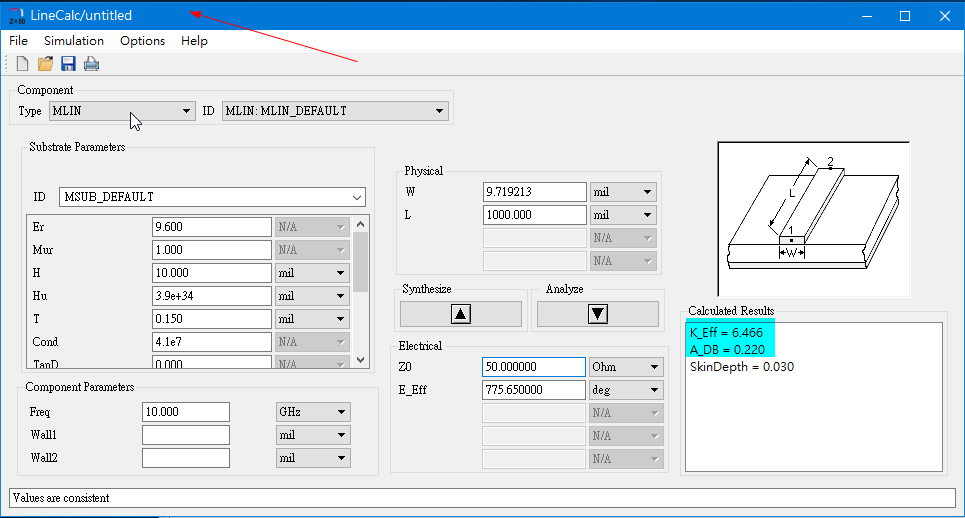Select the A_DB = 0.220 result
The height and width of the screenshot is (518, 965).
tap(727, 350)
